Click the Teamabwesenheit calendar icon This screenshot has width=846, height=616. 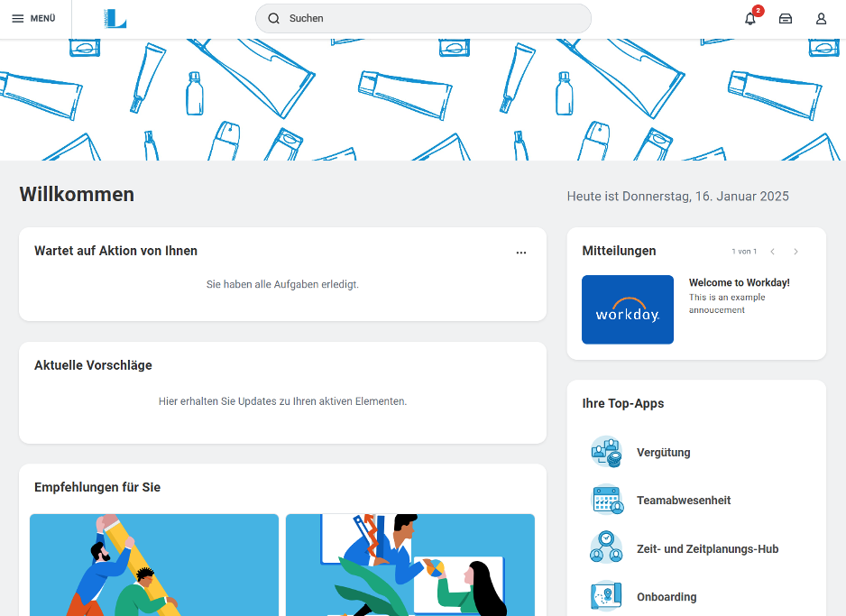(x=606, y=500)
